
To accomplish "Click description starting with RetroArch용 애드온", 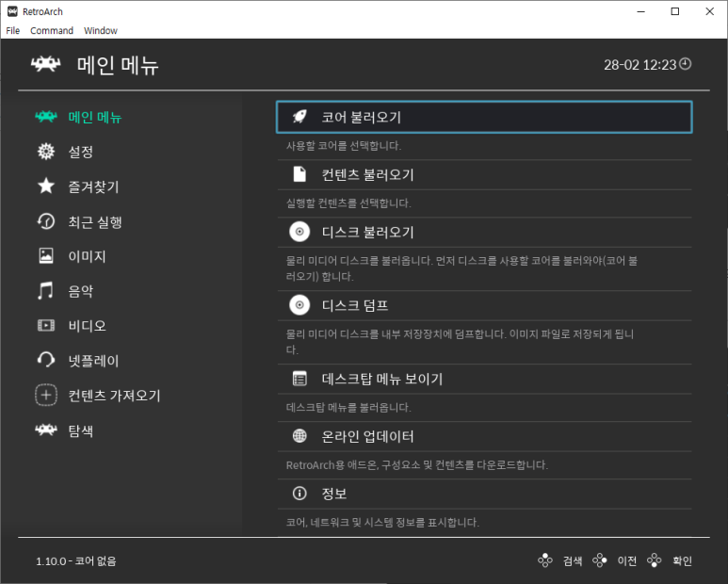I will (x=417, y=464).
